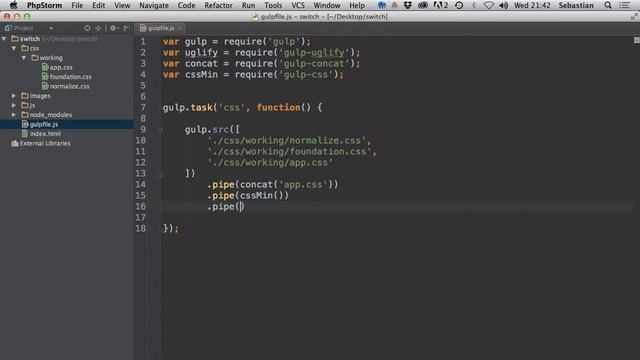The height and width of the screenshot is (360, 640).
Task: Click the Creative Cloud eye menu bar icon
Action: click(x=423, y=5)
